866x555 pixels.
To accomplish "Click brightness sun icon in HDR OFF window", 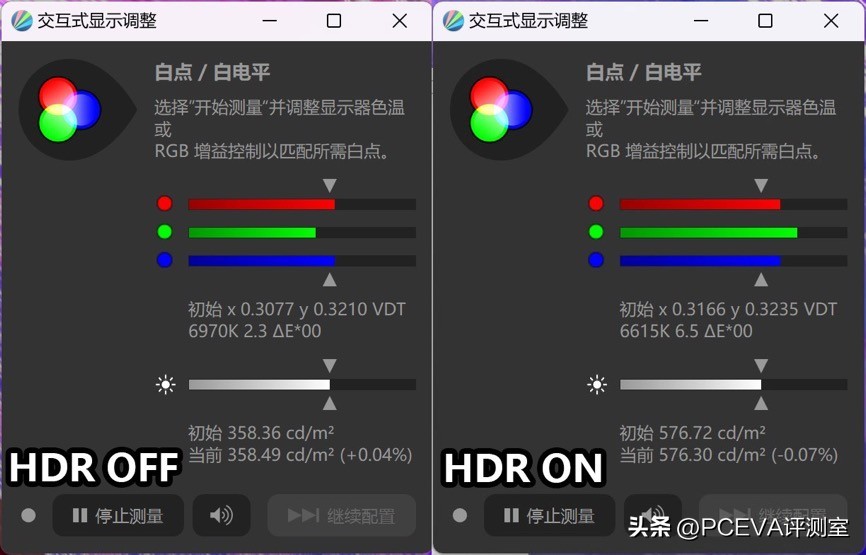I will (166, 384).
